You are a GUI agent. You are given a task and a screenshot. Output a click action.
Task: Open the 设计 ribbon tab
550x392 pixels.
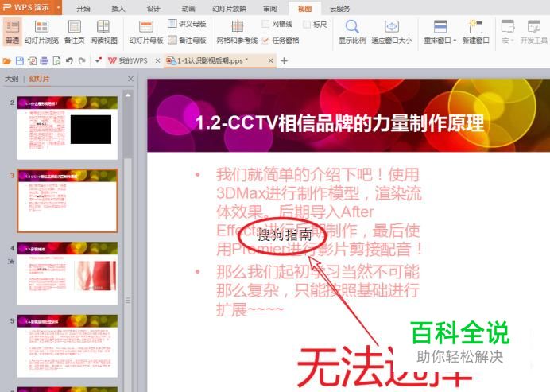coord(153,9)
